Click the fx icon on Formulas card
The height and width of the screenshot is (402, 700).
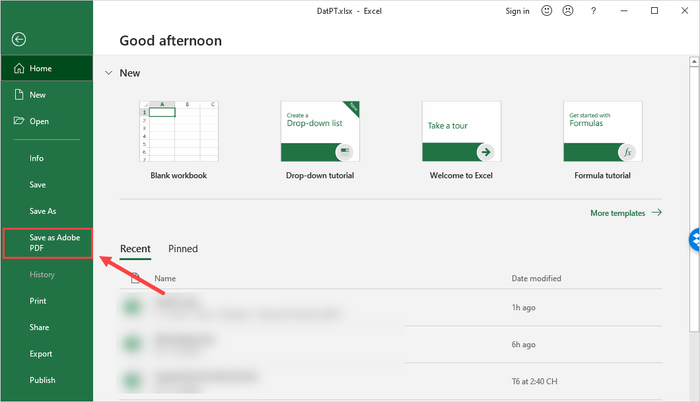627,152
